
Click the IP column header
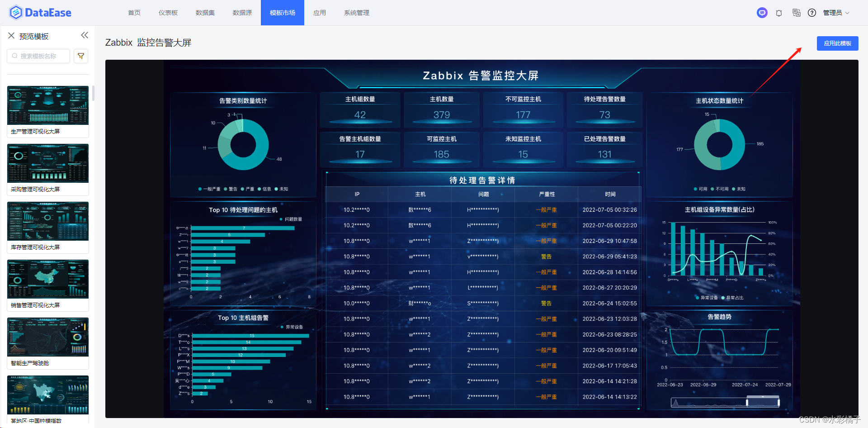tap(357, 194)
